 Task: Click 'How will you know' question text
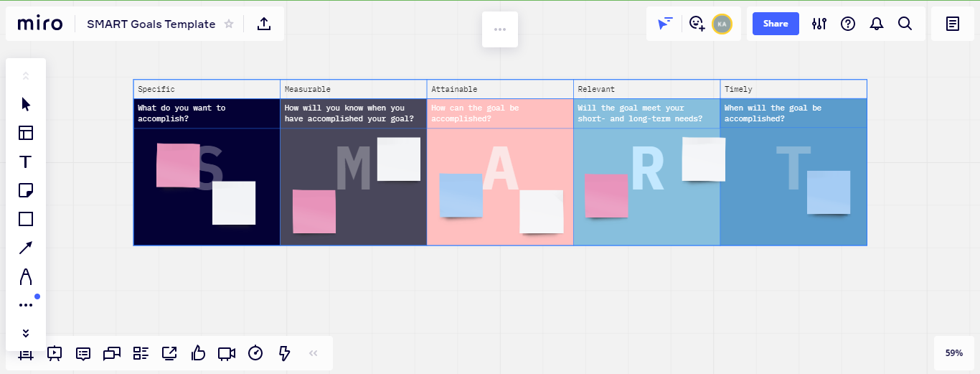[x=349, y=113]
